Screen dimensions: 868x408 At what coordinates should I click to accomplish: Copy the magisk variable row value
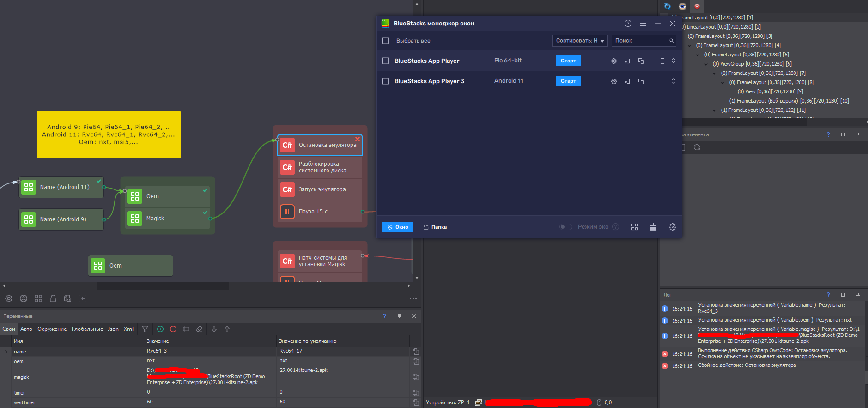coord(416,377)
